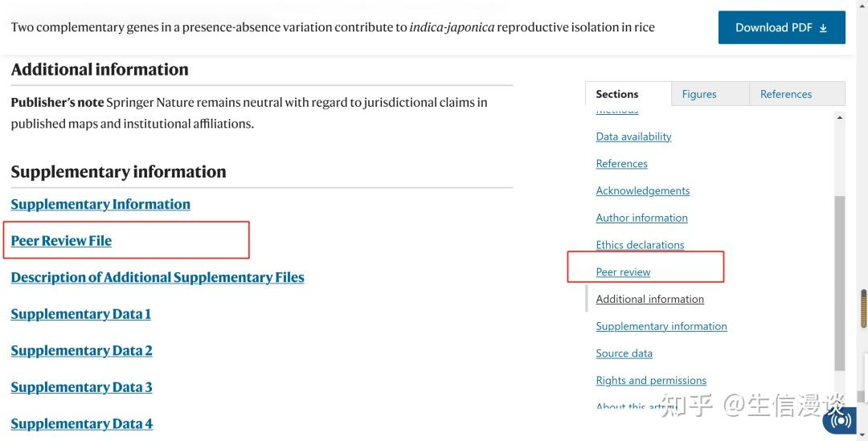Open the Supplementary Data 4 link
This screenshot has height=441, width=868.
pos(81,423)
